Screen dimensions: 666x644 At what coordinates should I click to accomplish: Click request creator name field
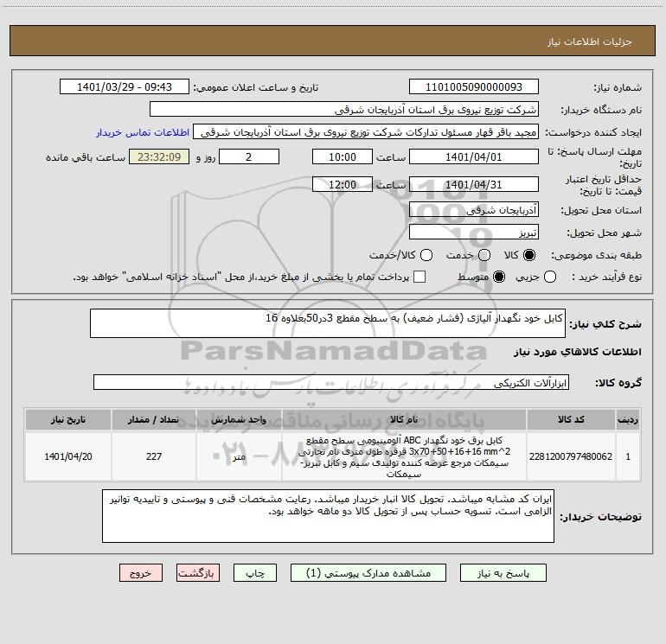pos(366,131)
